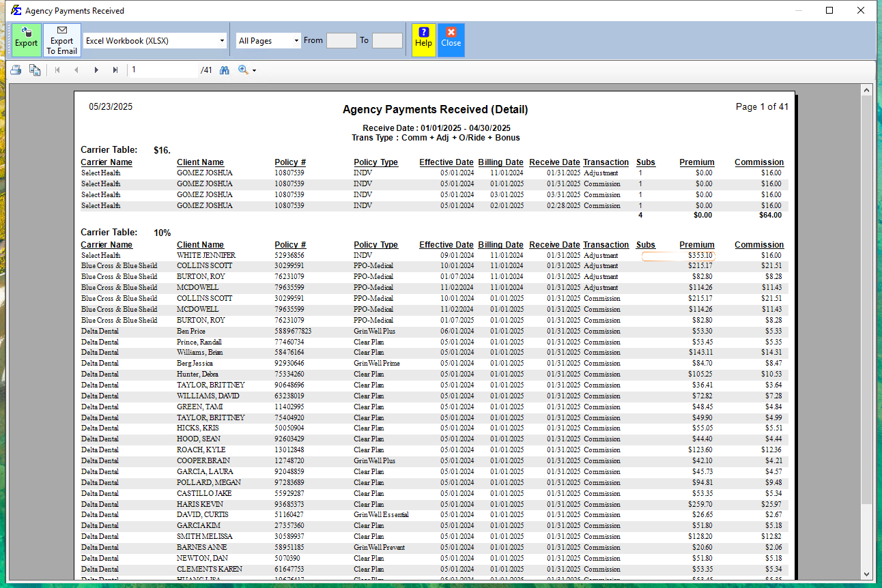This screenshot has width=882, height=588.
Task: Go to next page arrow
Action: (96, 70)
